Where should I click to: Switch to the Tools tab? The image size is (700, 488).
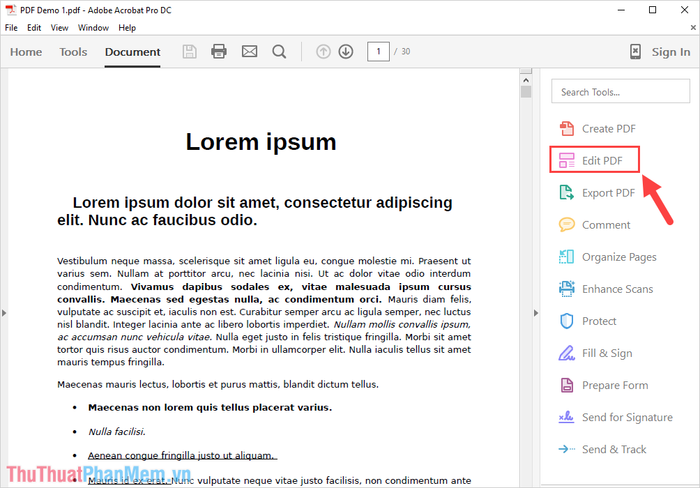click(x=73, y=52)
